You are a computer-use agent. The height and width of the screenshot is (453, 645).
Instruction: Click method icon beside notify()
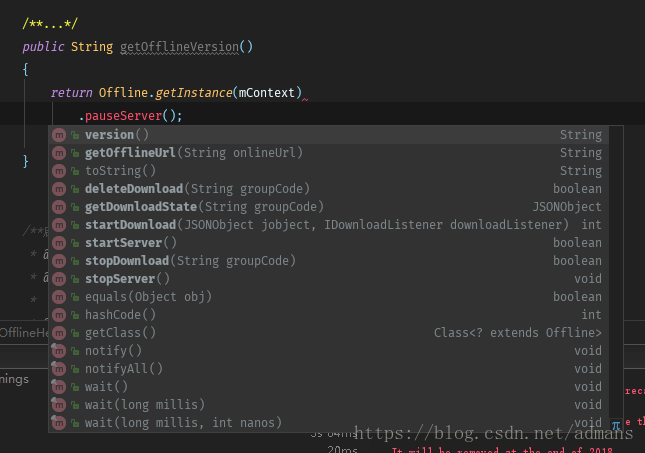point(59,351)
